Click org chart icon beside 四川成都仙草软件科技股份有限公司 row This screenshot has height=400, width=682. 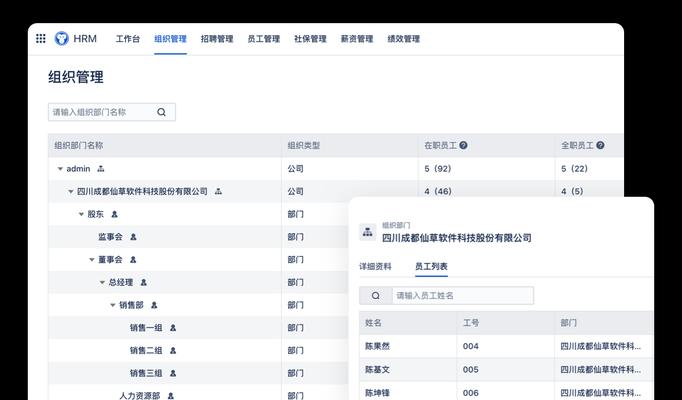218,191
